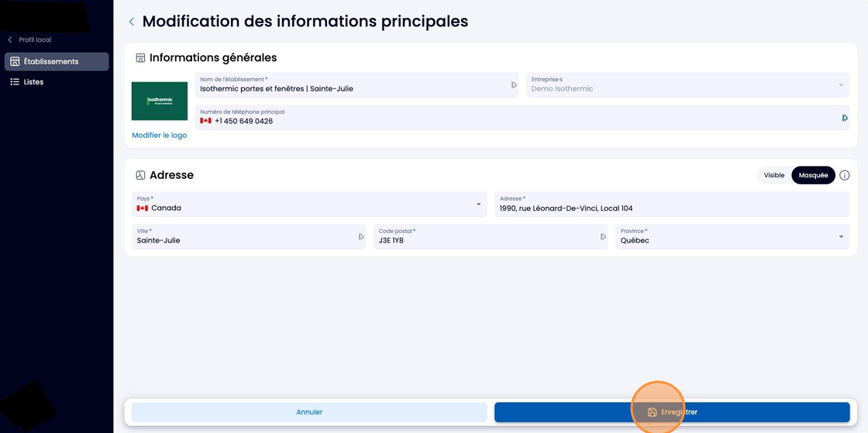Click the Isothermic green logo thumbnail
868x433 pixels.
tap(160, 101)
